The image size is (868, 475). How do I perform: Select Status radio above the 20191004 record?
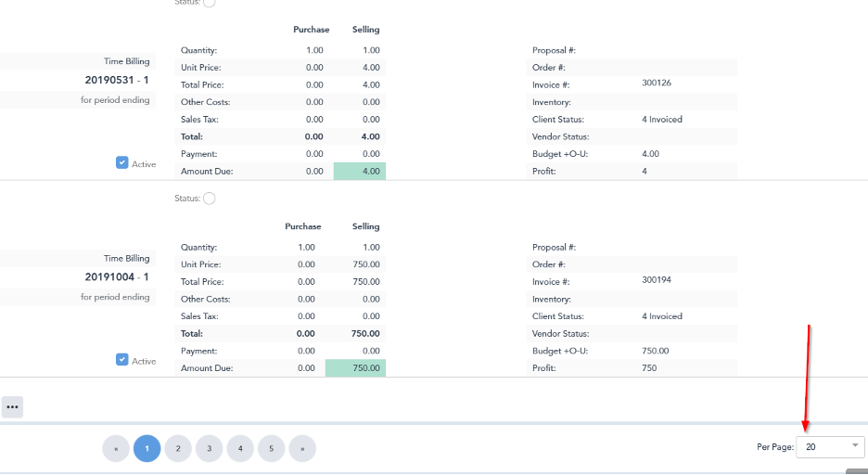209,199
